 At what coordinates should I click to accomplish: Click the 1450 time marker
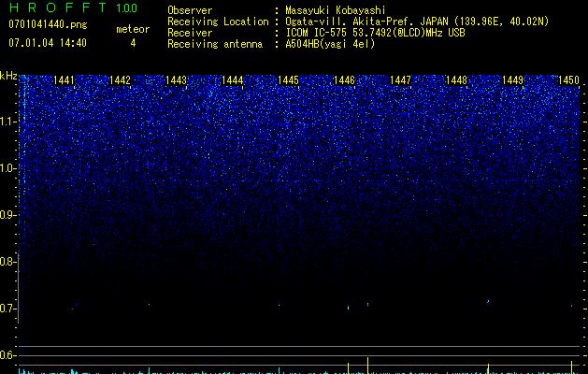pos(568,80)
